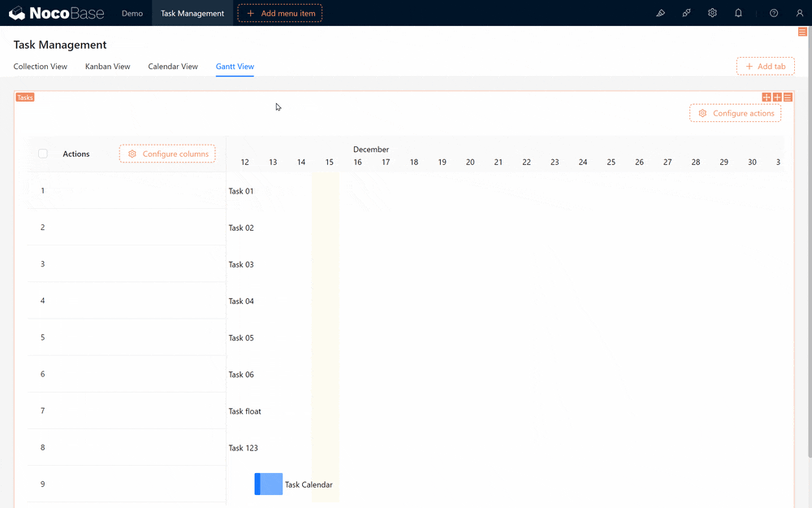Open user profile icon
812x508 pixels.
pos(800,13)
